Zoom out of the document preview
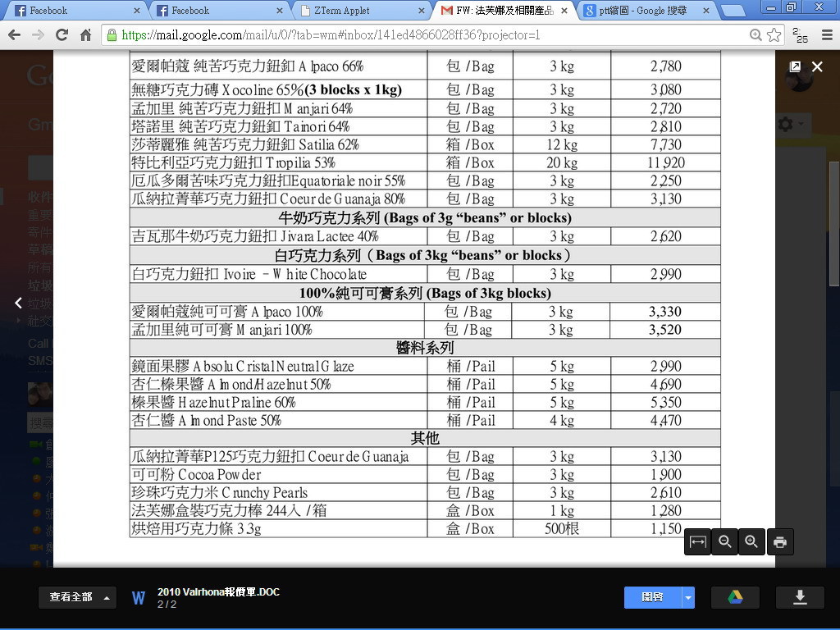This screenshot has height=630, width=840. pyautogui.click(x=725, y=542)
